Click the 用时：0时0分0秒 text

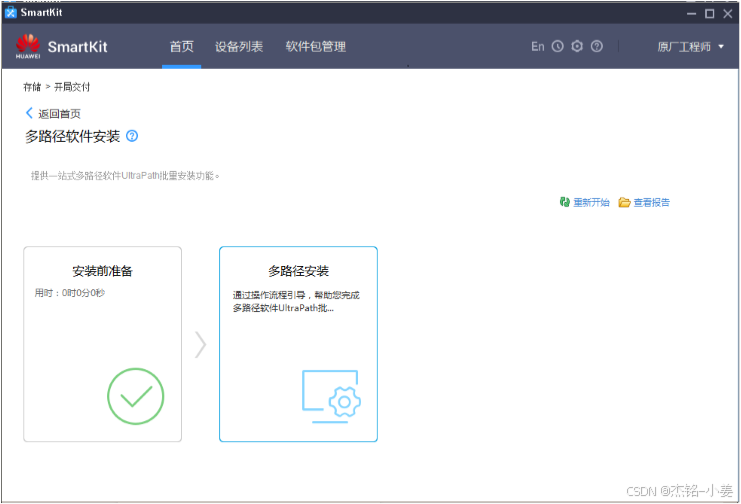coord(69,293)
